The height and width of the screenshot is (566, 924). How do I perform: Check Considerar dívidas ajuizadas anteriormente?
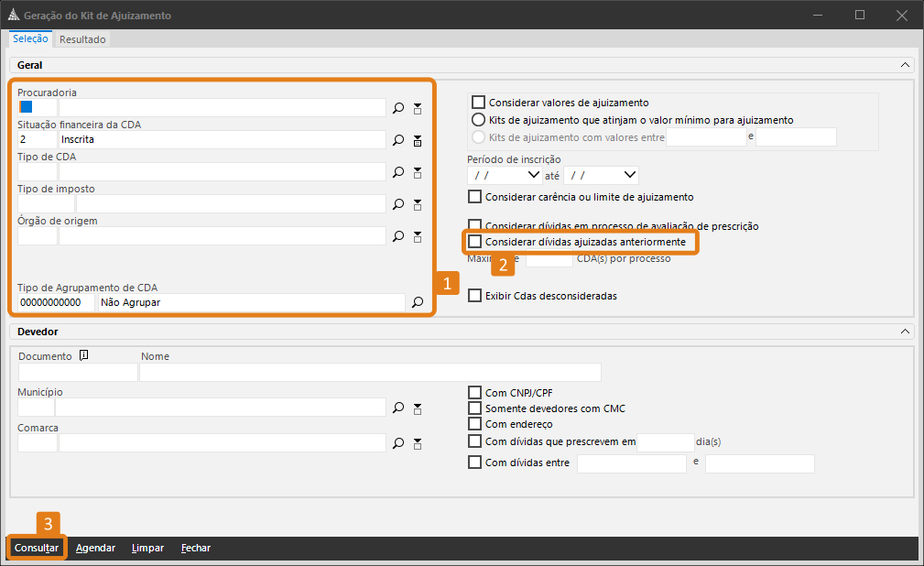point(475,242)
